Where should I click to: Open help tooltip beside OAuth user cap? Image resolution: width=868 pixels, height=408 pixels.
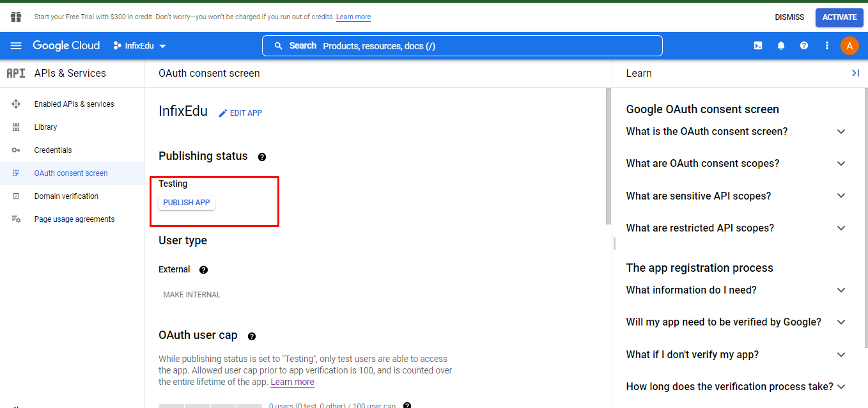pos(252,336)
